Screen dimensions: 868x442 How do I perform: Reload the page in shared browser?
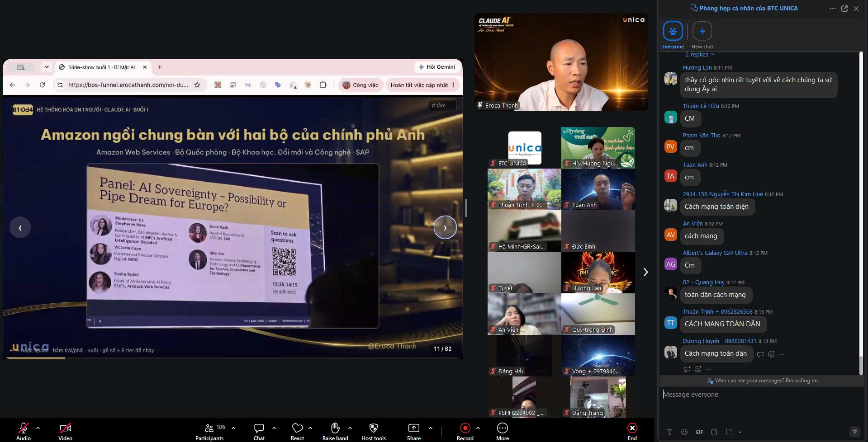click(x=42, y=85)
